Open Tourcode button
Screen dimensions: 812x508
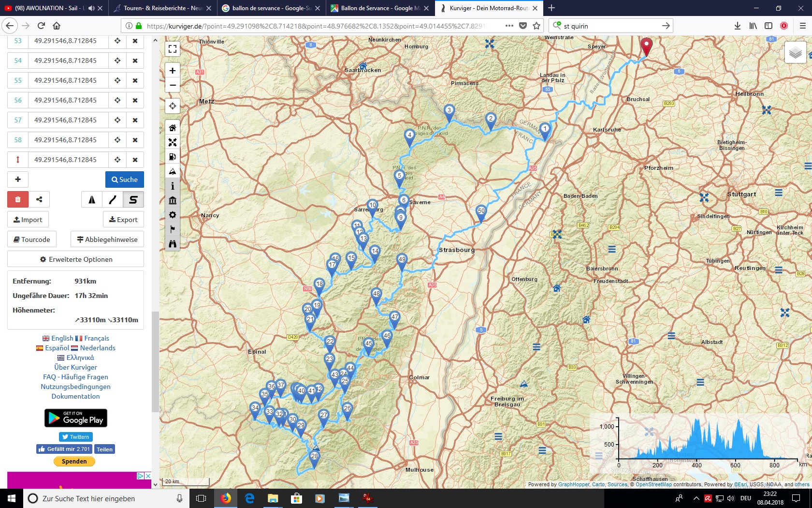tap(32, 239)
